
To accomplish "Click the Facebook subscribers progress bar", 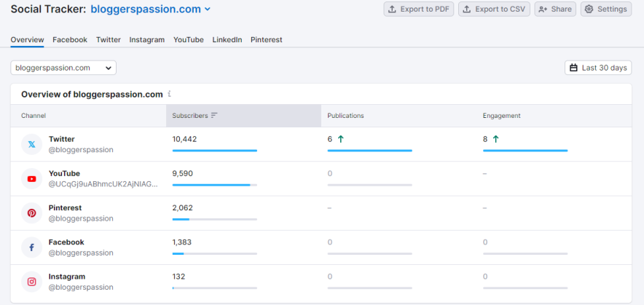I will click(215, 254).
